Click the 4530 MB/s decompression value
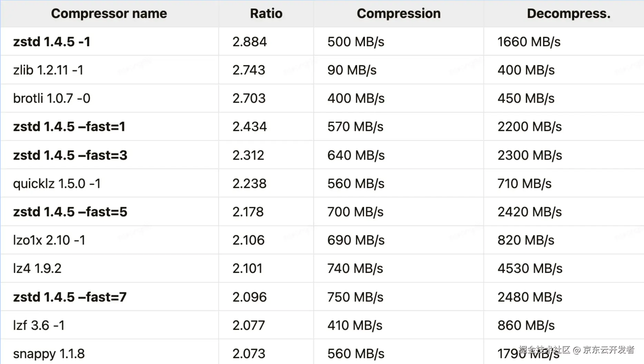This screenshot has width=644, height=364. pos(530,268)
